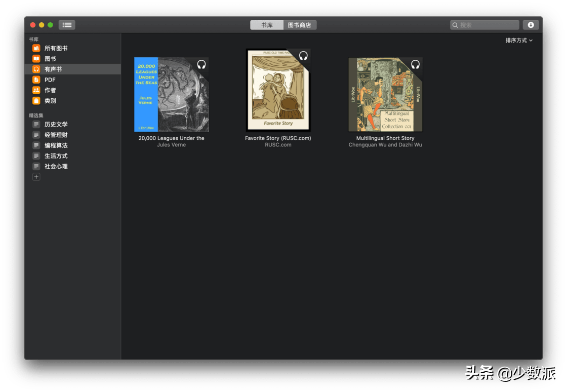Click the 生活方式 collection list icon
Viewport: 567px width, 392px height.
36,155
